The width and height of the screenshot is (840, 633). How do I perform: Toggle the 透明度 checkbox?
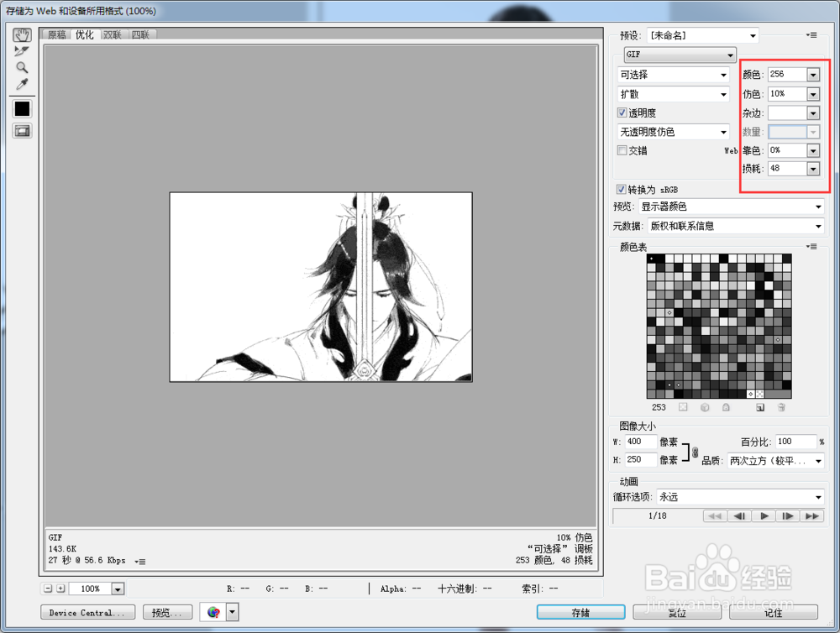click(x=622, y=112)
